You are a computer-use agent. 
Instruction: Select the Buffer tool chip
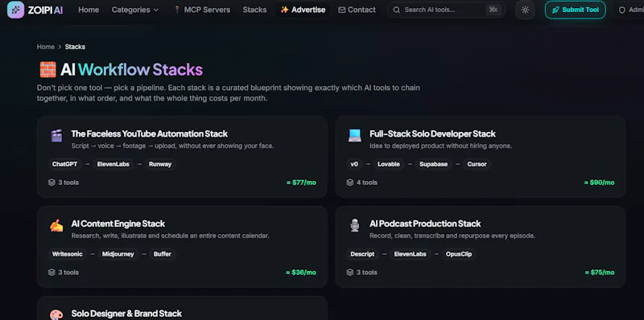pyautogui.click(x=163, y=254)
